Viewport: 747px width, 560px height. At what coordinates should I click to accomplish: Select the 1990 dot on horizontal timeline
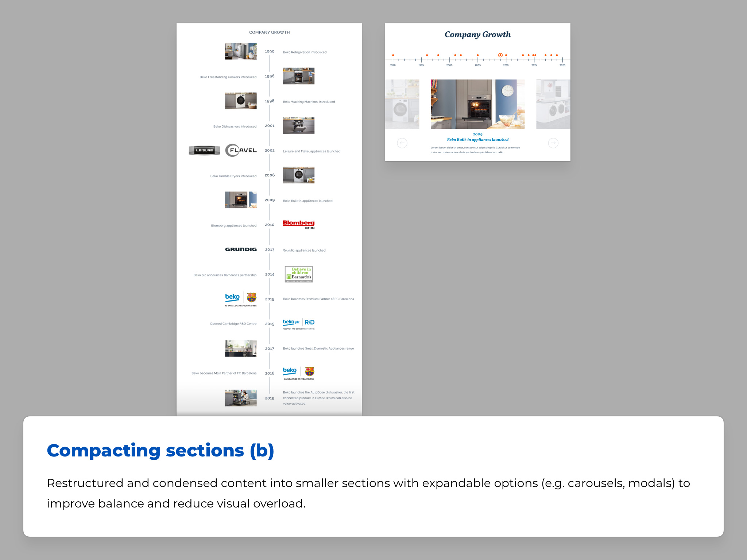coord(393,55)
